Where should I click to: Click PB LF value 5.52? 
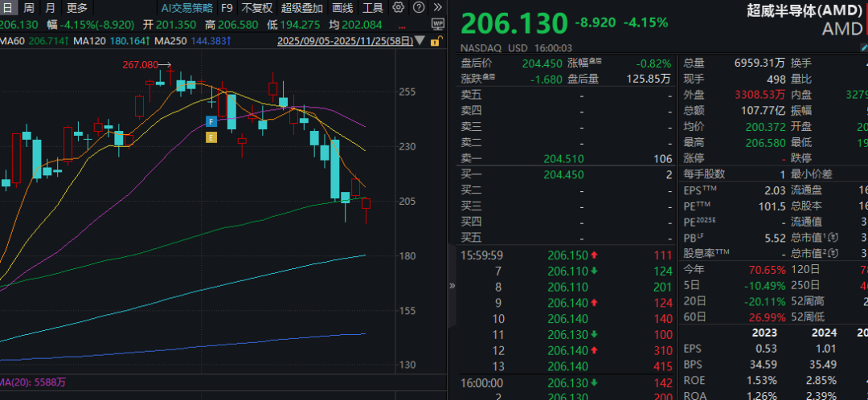[775, 239]
